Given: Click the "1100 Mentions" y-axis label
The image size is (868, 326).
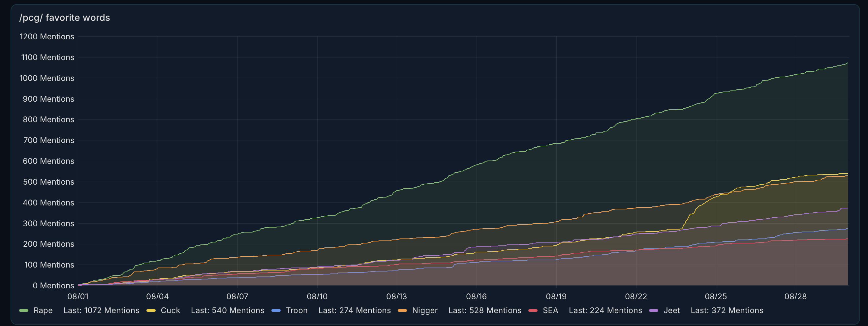Looking at the screenshot, I should [x=47, y=57].
